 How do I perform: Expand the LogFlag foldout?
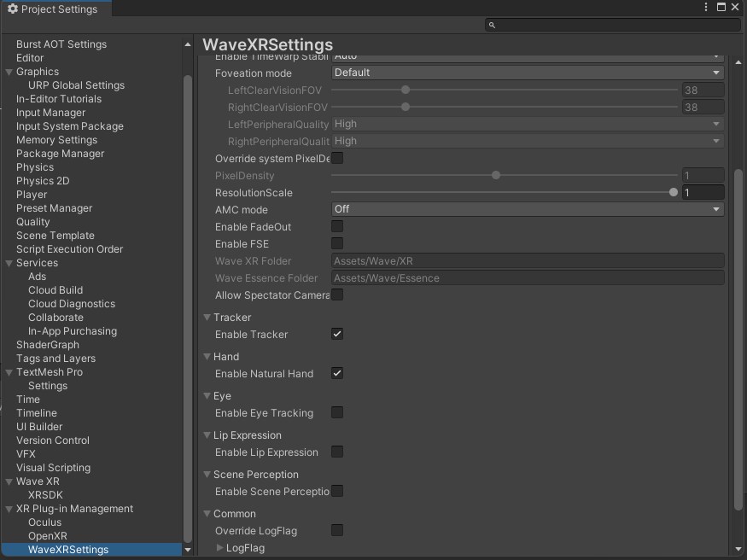pyautogui.click(x=220, y=548)
